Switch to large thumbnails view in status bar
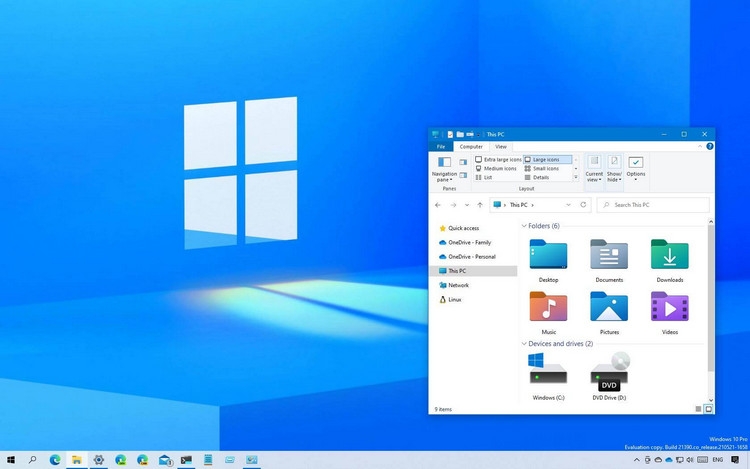The width and height of the screenshot is (750, 469). 708,409
